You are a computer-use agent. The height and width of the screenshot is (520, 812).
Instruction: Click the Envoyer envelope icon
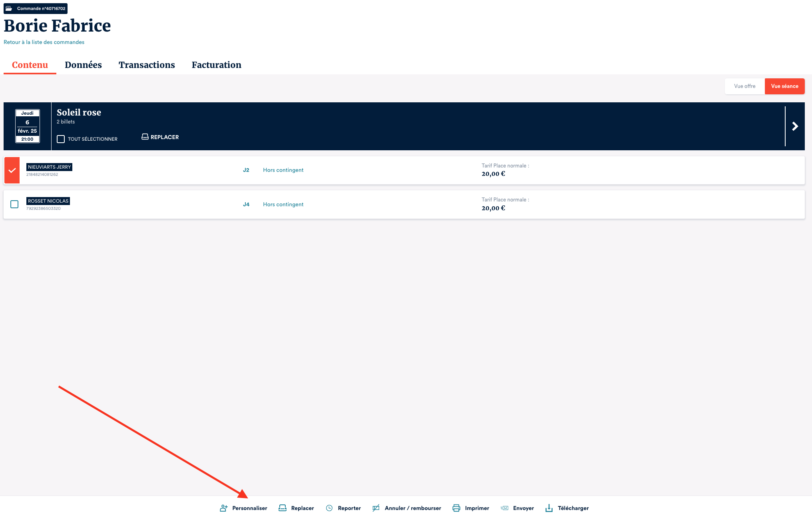(505, 508)
